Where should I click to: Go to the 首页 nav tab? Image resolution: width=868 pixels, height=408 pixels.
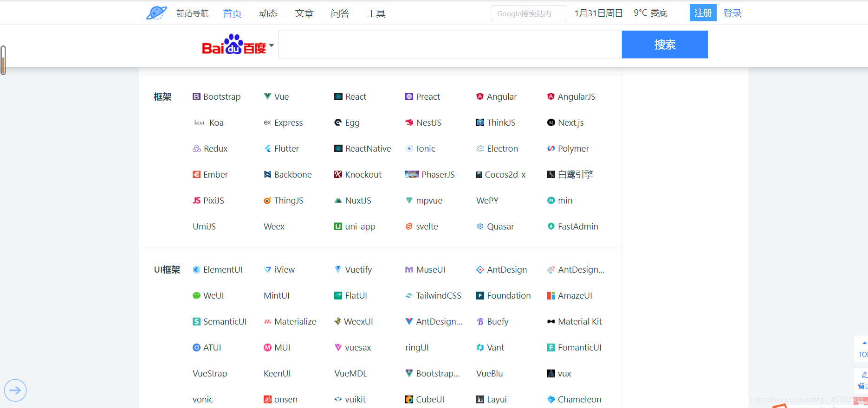coord(232,13)
